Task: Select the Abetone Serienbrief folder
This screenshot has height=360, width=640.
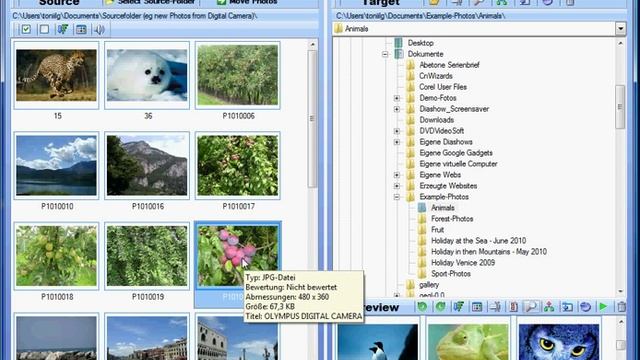Action: [449, 65]
